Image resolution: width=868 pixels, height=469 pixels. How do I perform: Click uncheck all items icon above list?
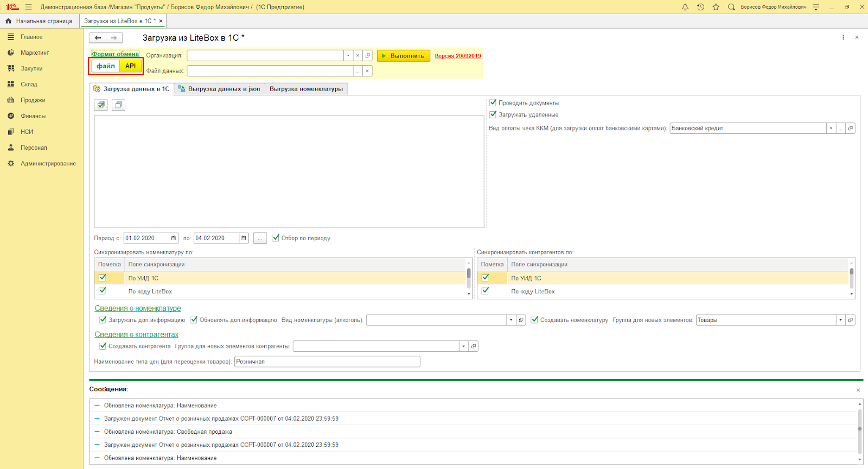click(119, 105)
